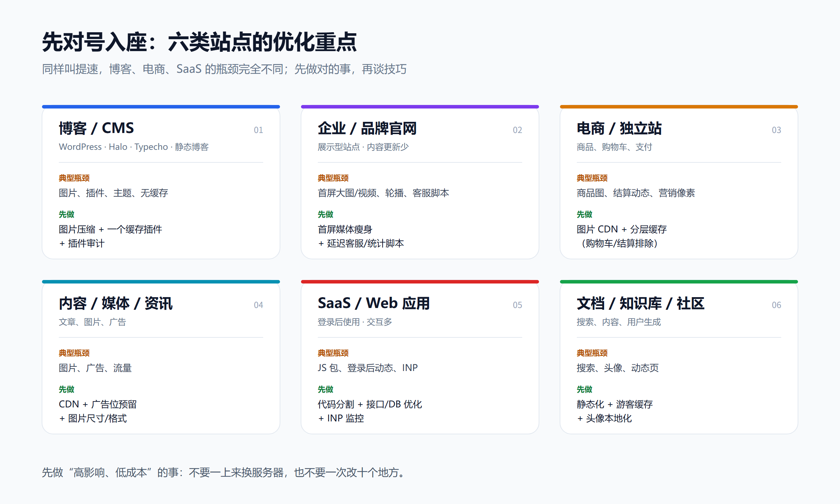840x504 pixels.
Task: Click the text JS 包、登录后动态、INP
Action: pyautogui.click(x=368, y=368)
